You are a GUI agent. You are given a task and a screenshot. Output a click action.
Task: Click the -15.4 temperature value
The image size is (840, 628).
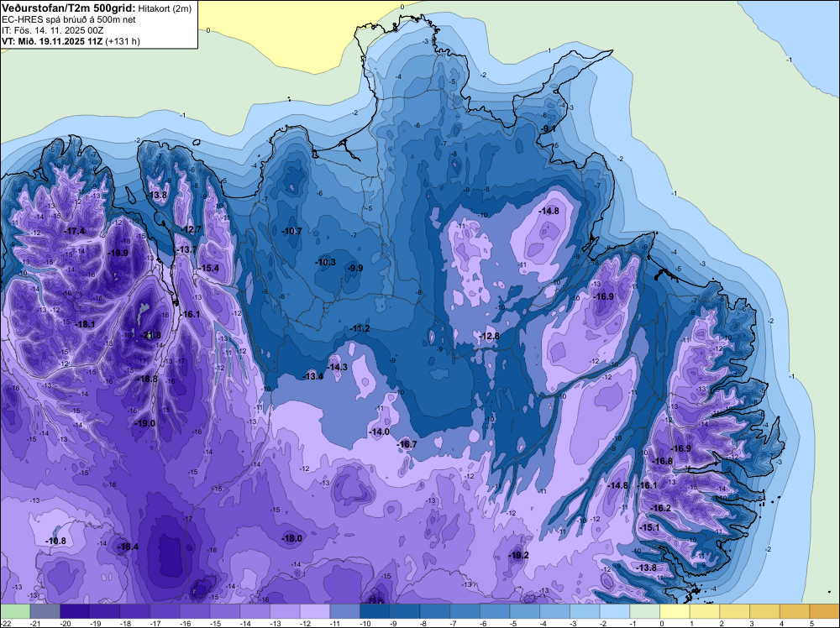click(x=209, y=268)
